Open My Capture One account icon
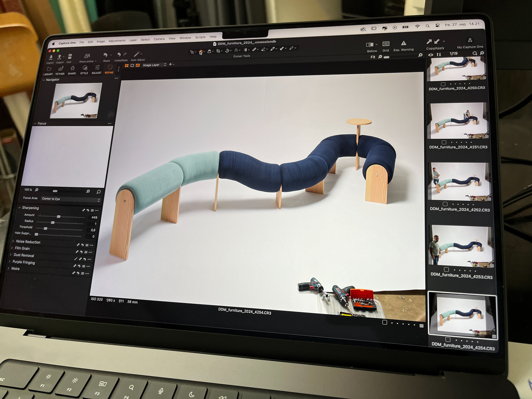Image resolution: width=532 pixels, height=399 pixels. coord(470,40)
